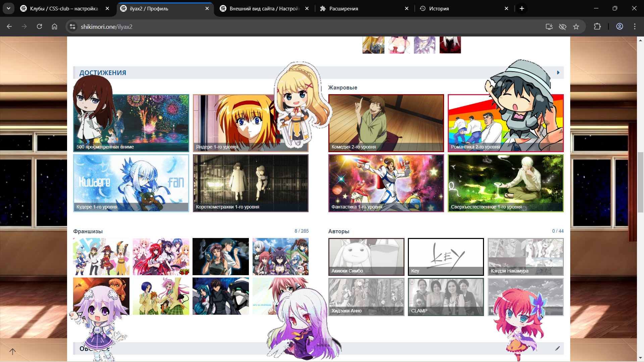This screenshot has height=362, width=644.
Task: Open the CLAMP author card
Action: pyautogui.click(x=446, y=297)
